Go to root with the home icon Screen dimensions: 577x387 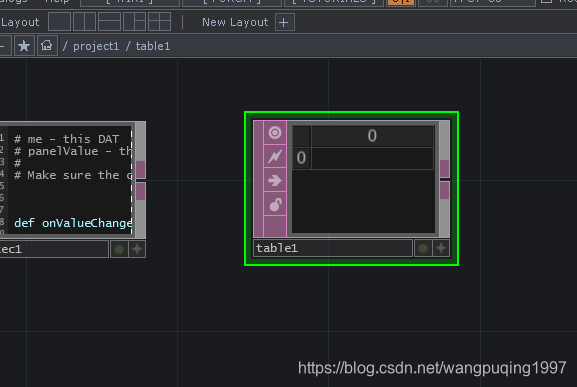click(x=47, y=46)
